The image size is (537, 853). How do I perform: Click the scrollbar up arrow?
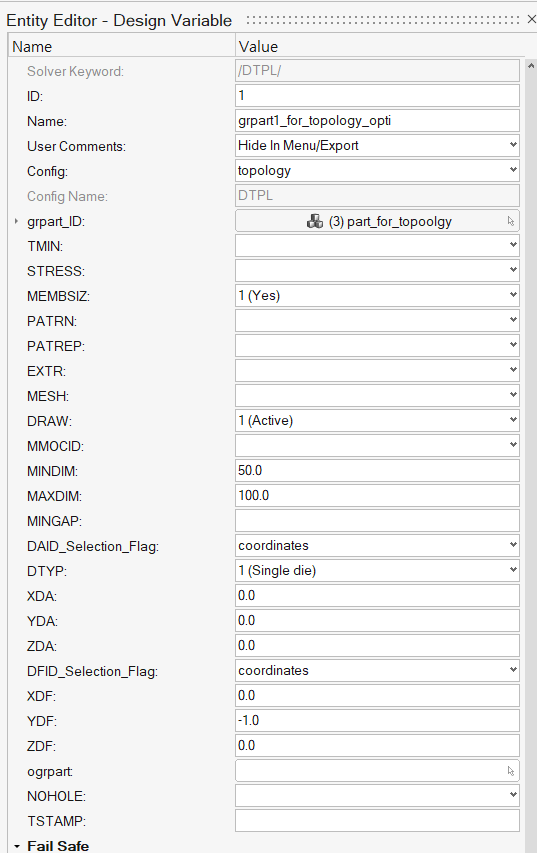[x=531, y=66]
